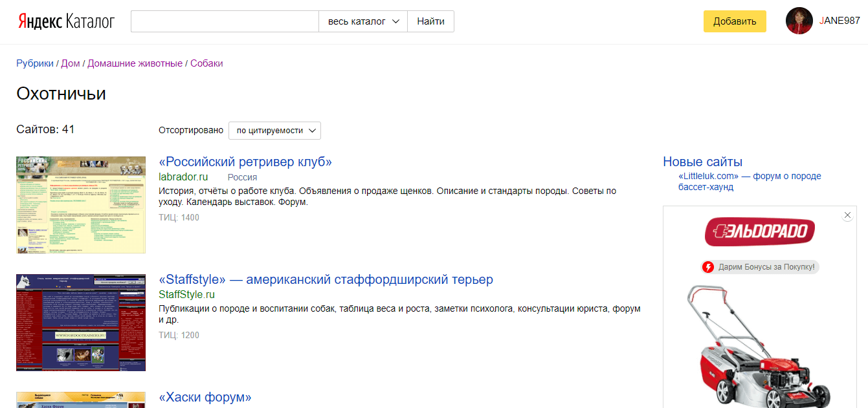Open the Яндекс Каталог logo
The width and height of the screenshot is (868, 408).
65,21
